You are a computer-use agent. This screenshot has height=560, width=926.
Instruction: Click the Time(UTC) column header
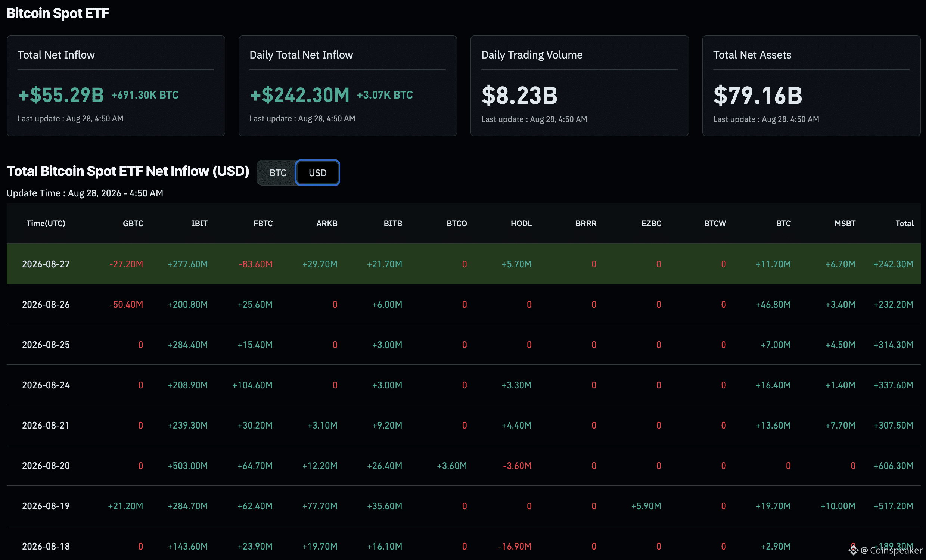point(46,224)
